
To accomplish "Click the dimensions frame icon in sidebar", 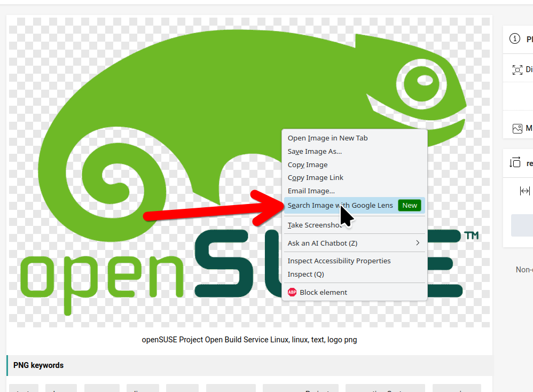I will click(518, 70).
